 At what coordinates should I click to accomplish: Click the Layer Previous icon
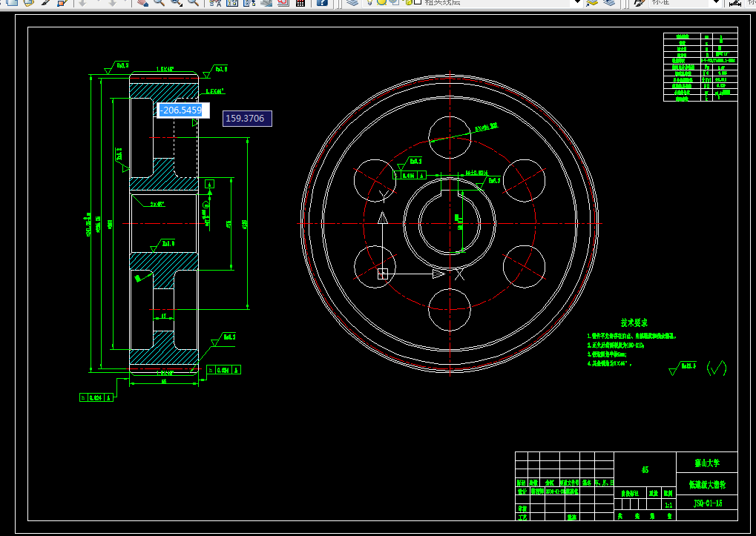tap(609, 2)
